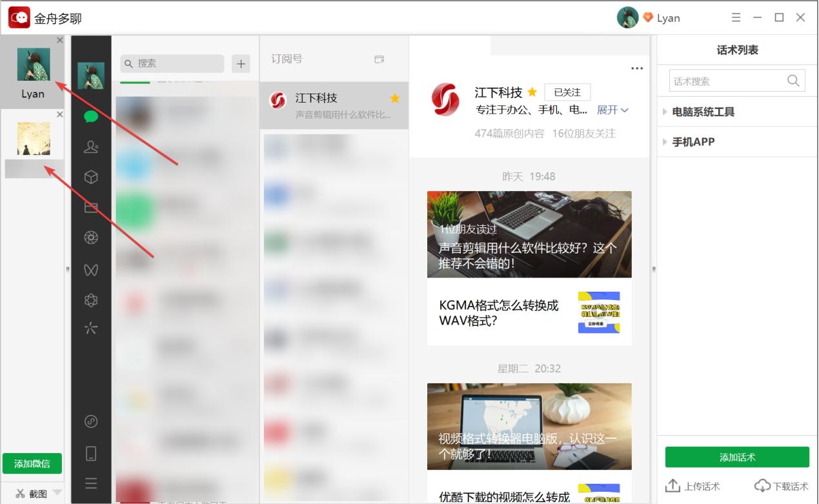Click the link icon near sidebar bottom
Screen dimensions: 819x504
tap(90, 421)
